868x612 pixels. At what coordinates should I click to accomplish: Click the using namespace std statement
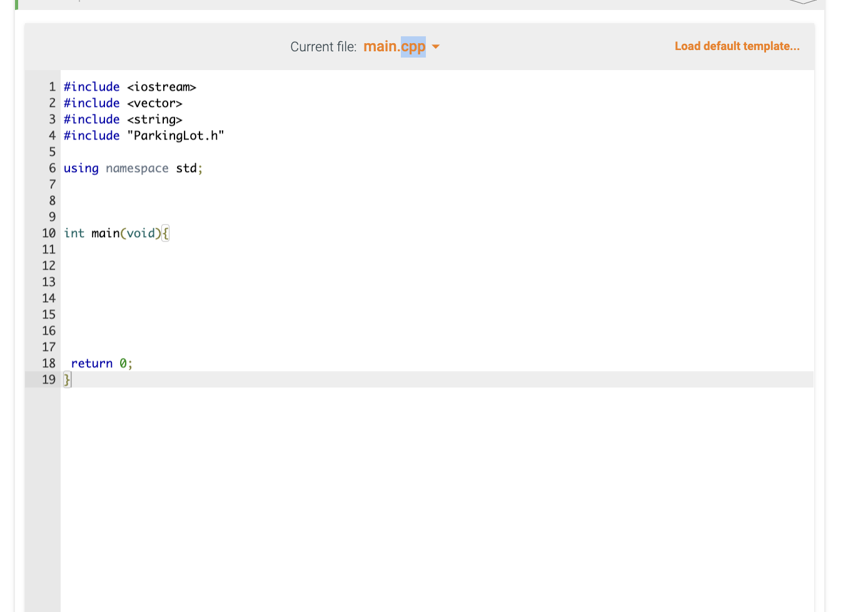coord(132,168)
